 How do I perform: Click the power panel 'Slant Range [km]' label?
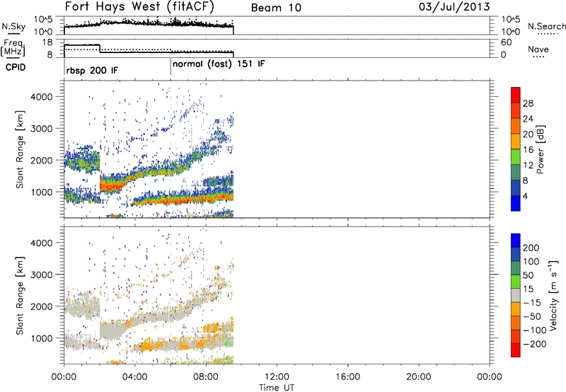point(20,149)
